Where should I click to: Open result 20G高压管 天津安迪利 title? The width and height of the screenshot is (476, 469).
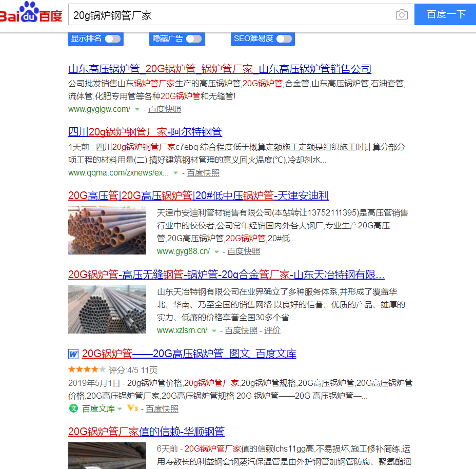click(x=199, y=196)
